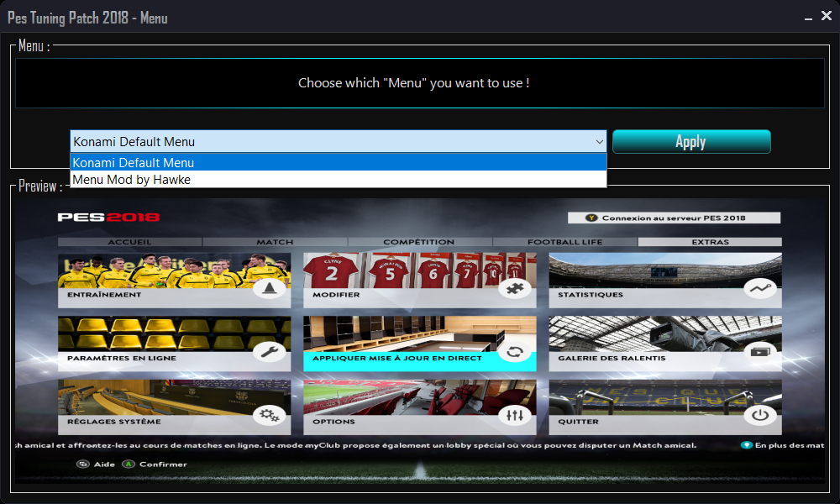Click the GALERIE DES RALENTIS label
840x504 pixels.
coord(612,359)
